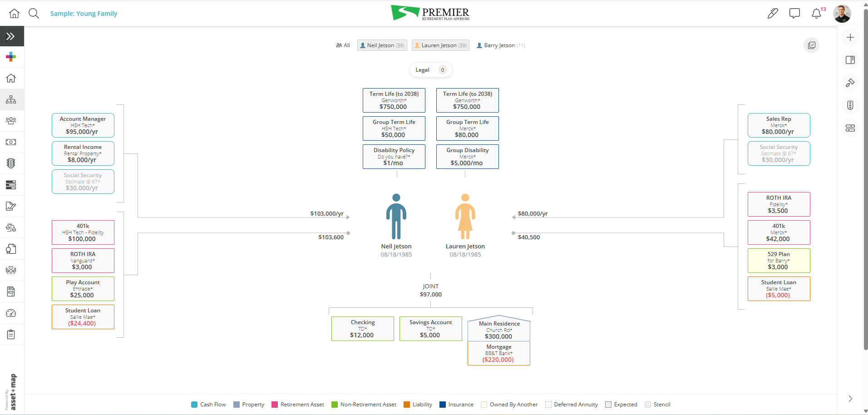The image size is (868, 415).
Task: Open the traffic light icon in left sidebar
Action: pos(11,163)
